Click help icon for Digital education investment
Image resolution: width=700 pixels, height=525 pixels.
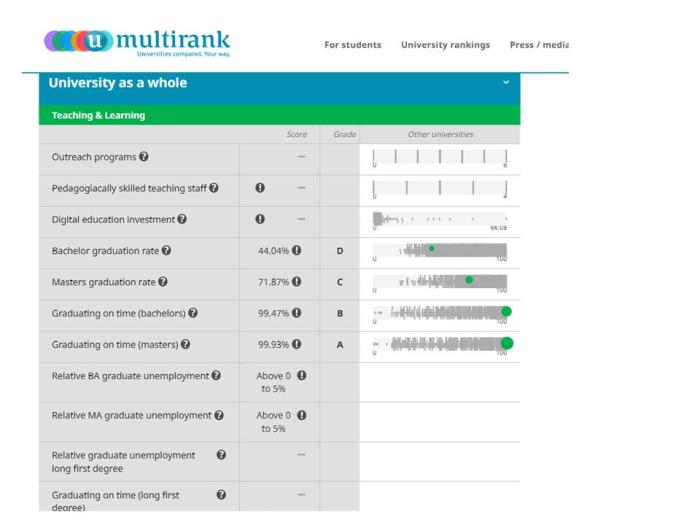pyautogui.click(x=182, y=219)
